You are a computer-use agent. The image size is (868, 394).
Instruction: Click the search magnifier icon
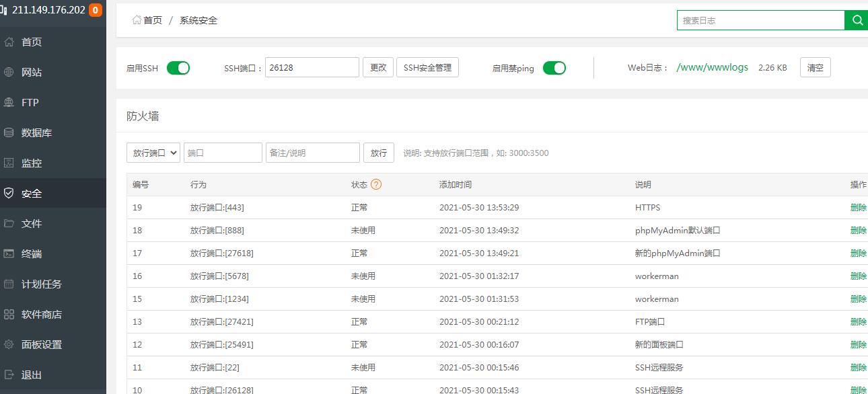857,20
